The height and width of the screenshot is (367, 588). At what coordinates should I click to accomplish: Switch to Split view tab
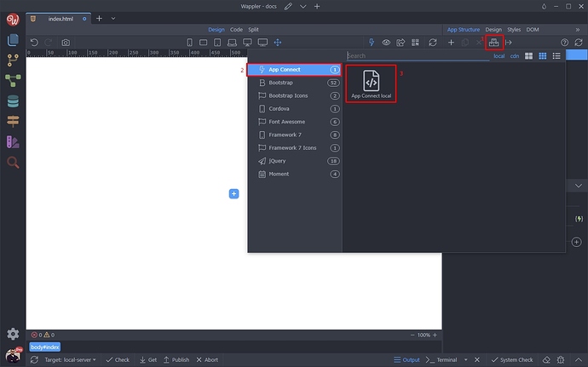tap(253, 30)
